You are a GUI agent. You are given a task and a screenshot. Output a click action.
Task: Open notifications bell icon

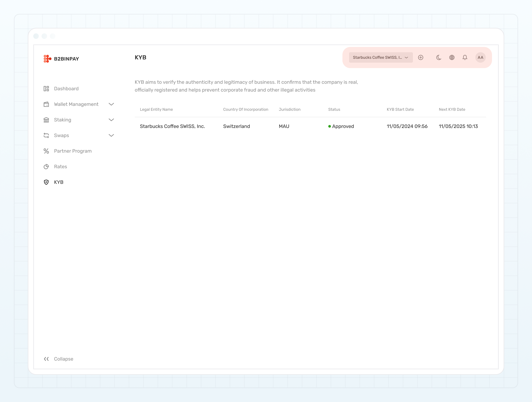[x=465, y=57]
